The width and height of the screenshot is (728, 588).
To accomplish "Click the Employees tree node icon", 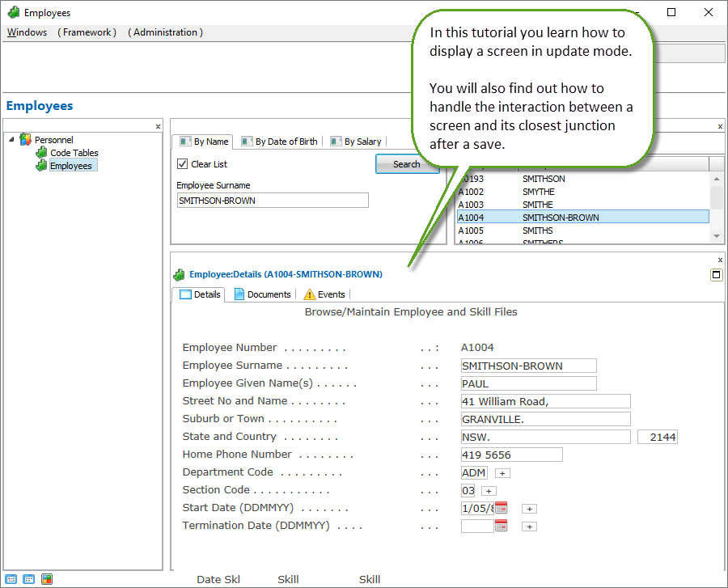I will [x=42, y=165].
